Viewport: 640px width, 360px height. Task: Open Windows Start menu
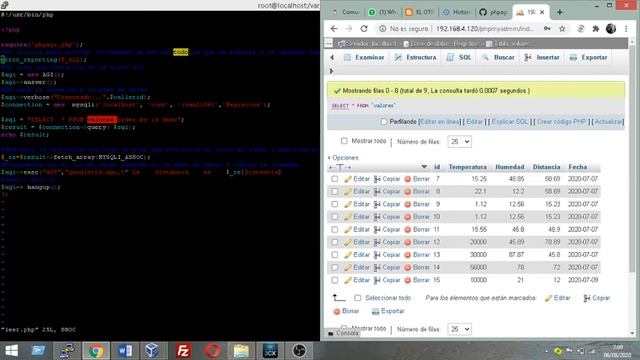click(x=11, y=351)
